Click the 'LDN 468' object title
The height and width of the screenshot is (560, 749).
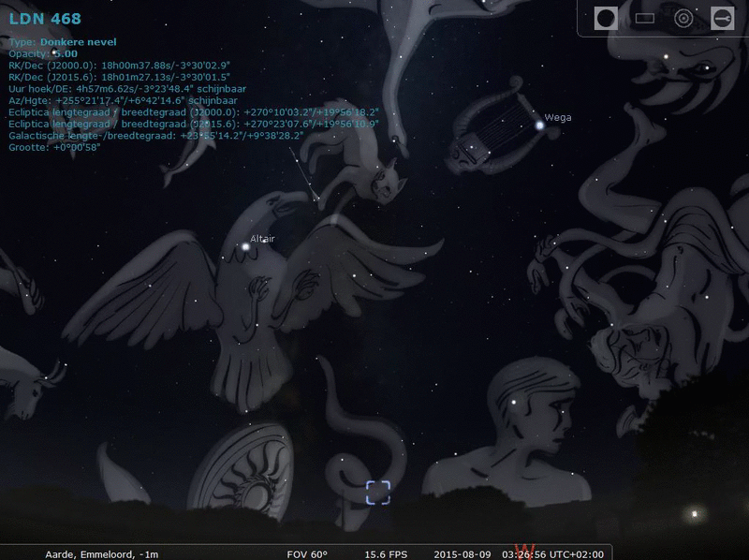(x=45, y=19)
